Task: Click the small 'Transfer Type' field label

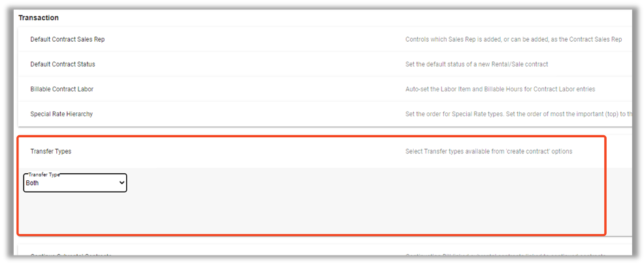Action: [x=44, y=175]
